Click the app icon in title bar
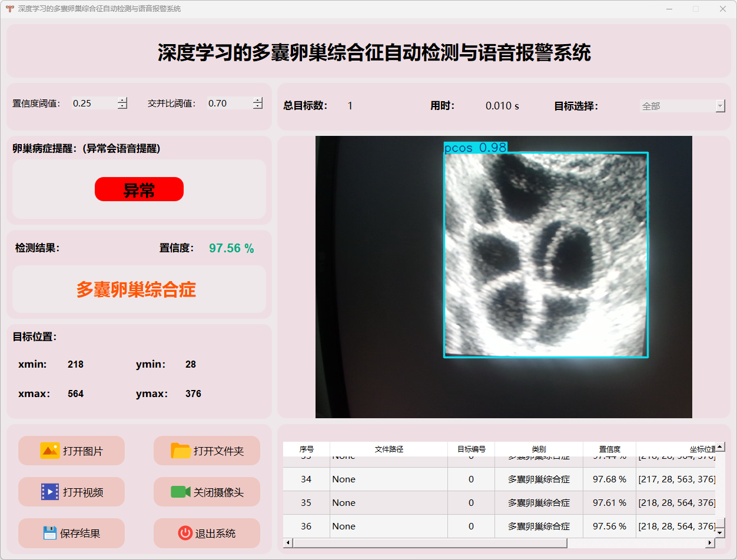The image size is (737, 560). click(9, 9)
